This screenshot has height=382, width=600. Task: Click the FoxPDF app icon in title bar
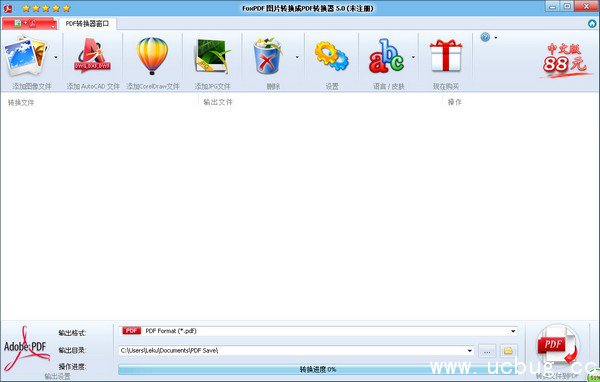click(x=8, y=8)
